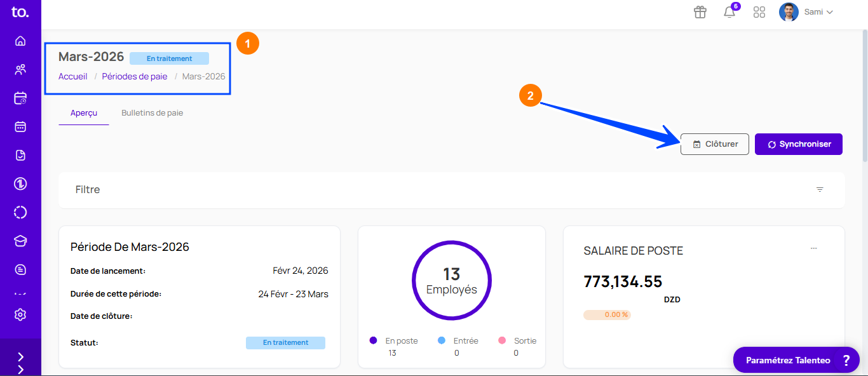Expand the Sami user menu
Screen dimensions: 868x376
tap(806, 12)
